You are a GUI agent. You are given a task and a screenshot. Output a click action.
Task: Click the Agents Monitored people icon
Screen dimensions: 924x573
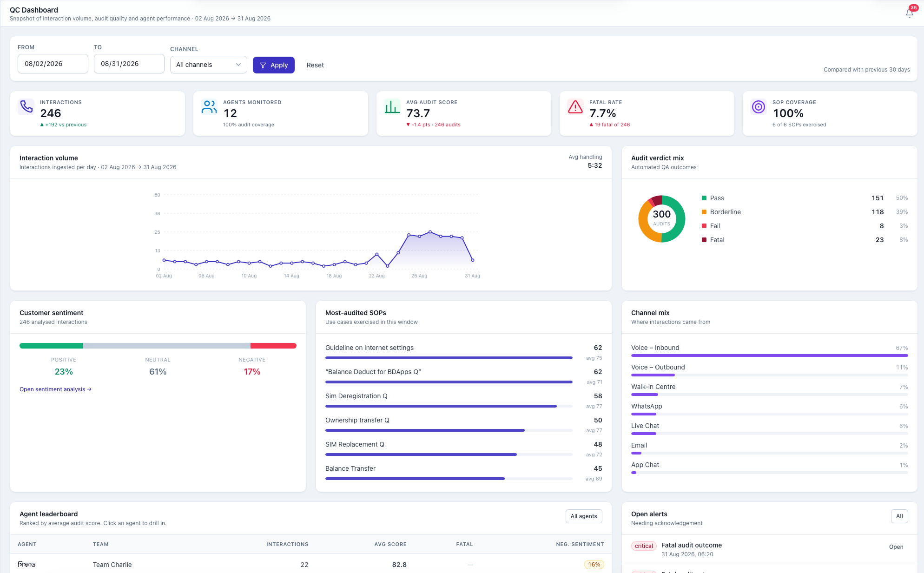tap(209, 106)
